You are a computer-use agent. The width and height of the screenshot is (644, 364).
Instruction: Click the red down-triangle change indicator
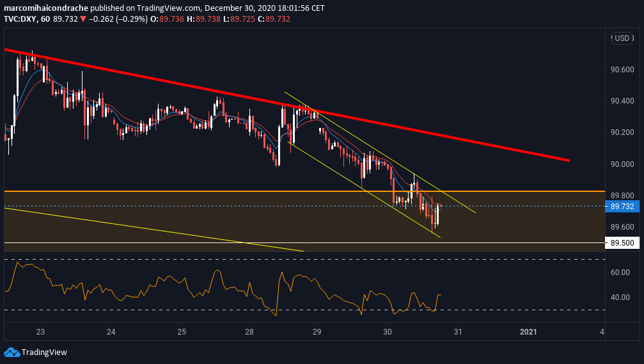pos(83,19)
